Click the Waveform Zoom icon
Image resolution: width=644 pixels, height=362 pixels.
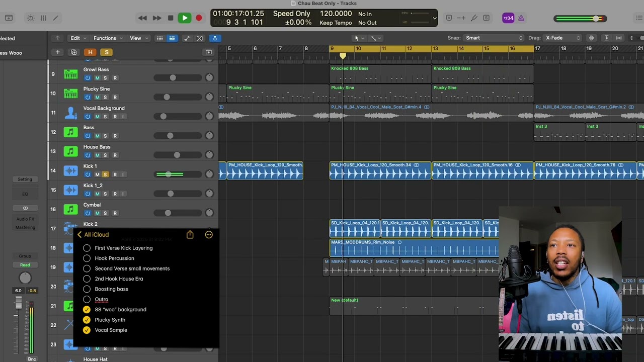[592, 38]
